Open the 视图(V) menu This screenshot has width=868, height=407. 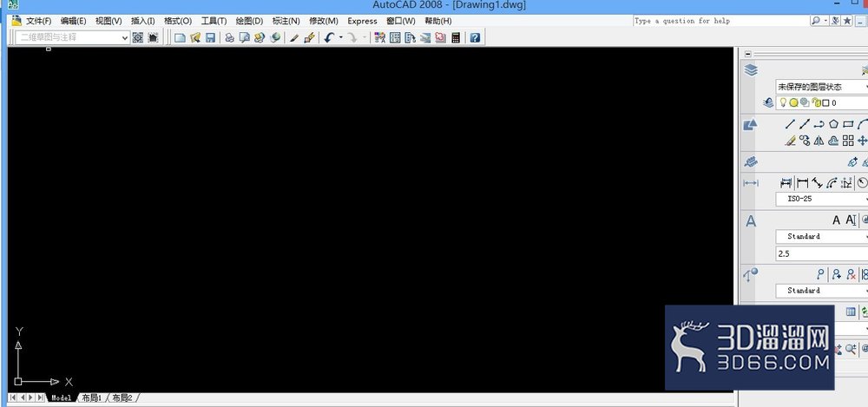click(108, 21)
